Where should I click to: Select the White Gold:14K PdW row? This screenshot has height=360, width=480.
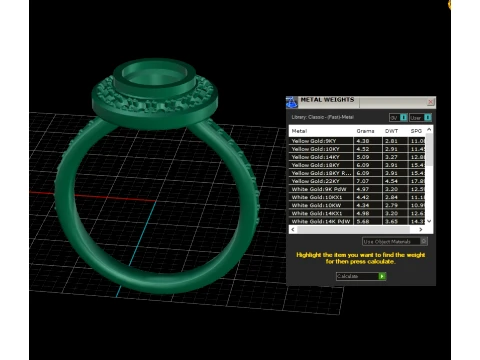(357, 221)
